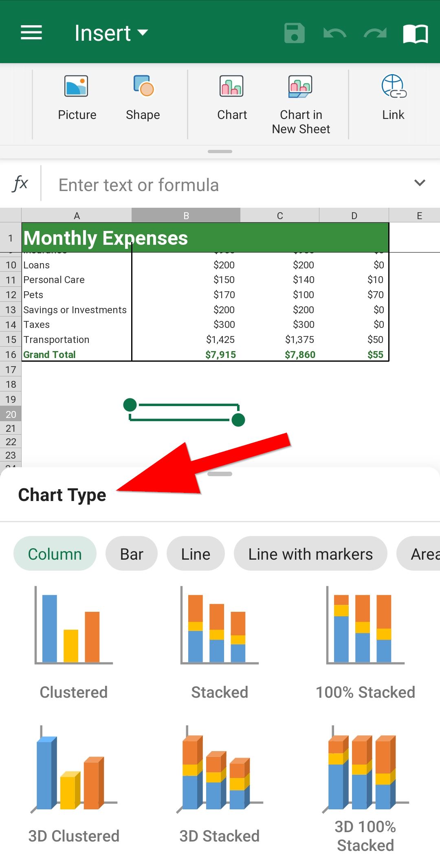The width and height of the screenshot is (440, 868).
Task: Select the $1,425 Transportation value
Action: 186,340
